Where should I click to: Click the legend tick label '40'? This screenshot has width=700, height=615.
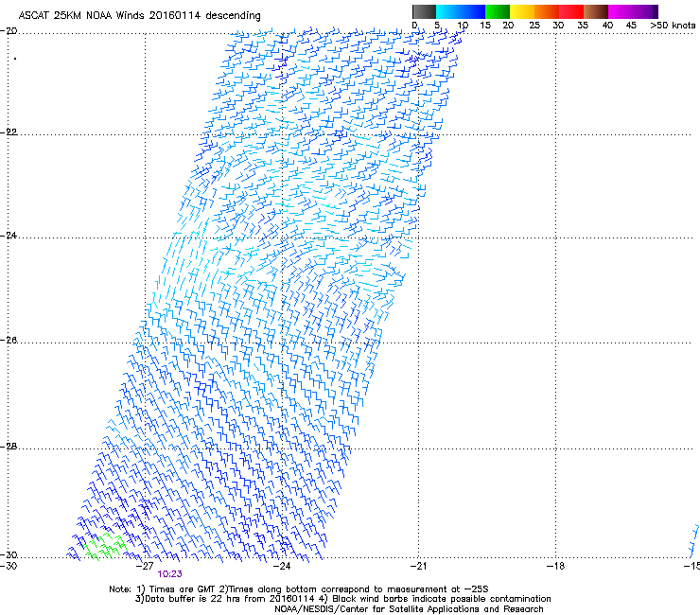607,26
